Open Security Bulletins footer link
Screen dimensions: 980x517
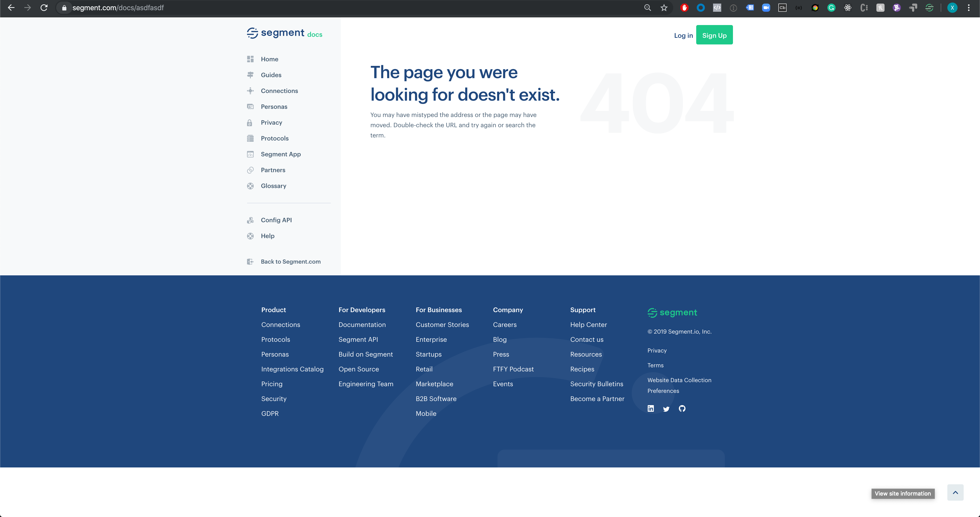596,384
